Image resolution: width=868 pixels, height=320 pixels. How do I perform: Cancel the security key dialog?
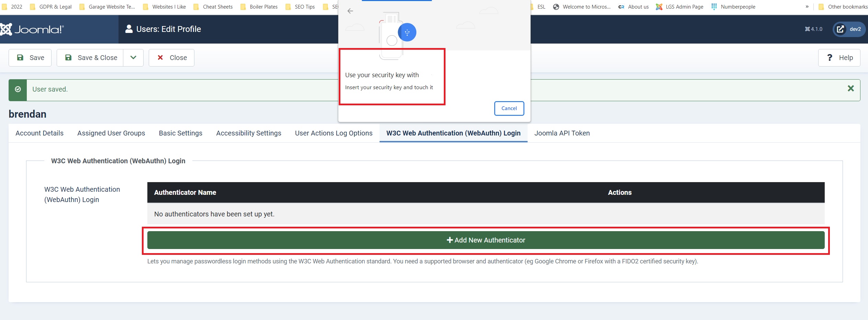pyautogui.click(x=509, y=108)
